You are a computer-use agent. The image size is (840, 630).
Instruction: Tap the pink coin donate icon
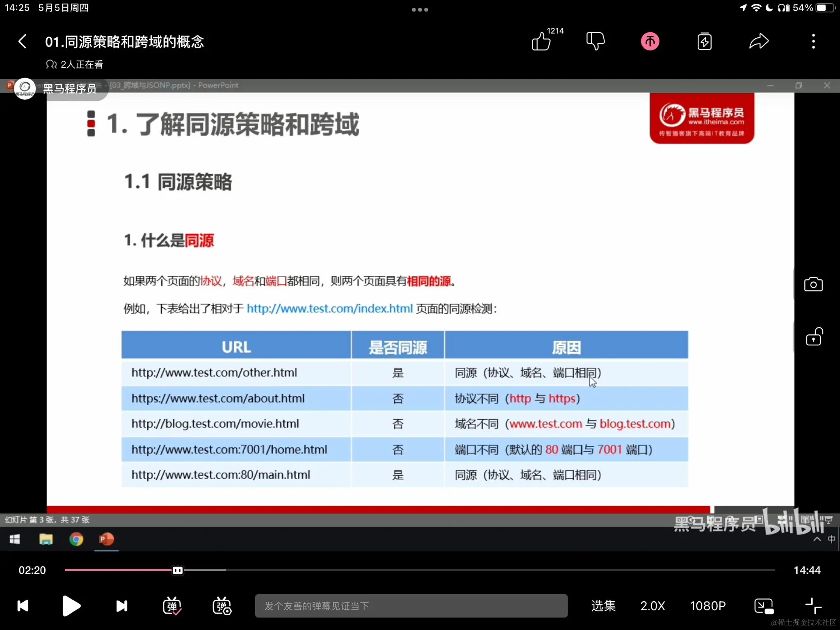coord(650,41)
